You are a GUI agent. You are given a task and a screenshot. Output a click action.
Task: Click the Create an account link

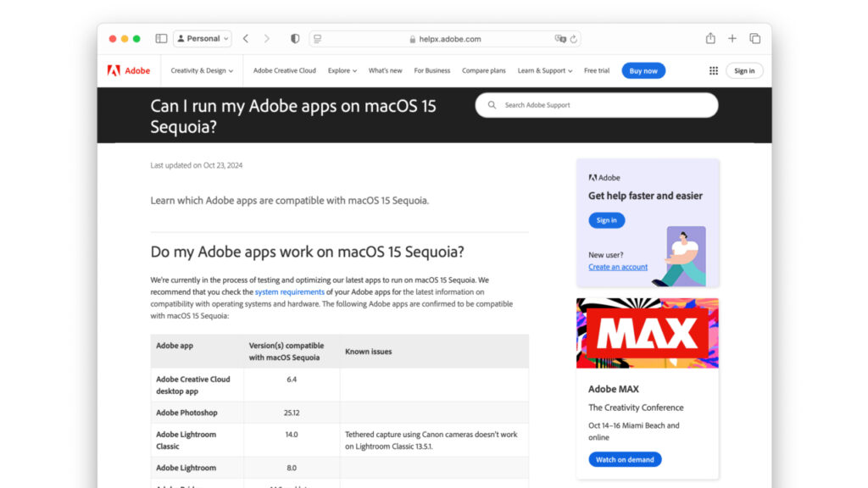point(618,267)
